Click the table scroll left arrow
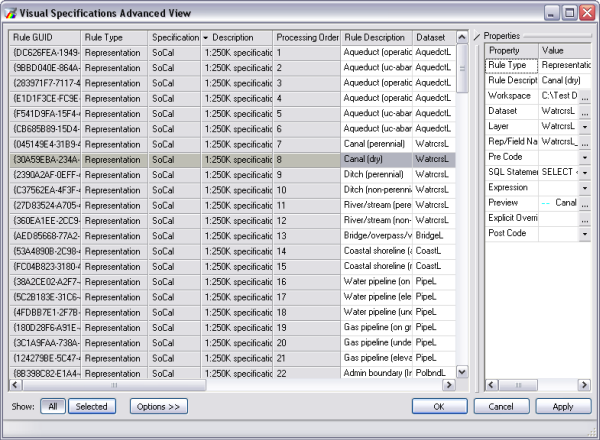Image resolution: width=600 pixels, height=440 pixels. click(x=15, y=385)
